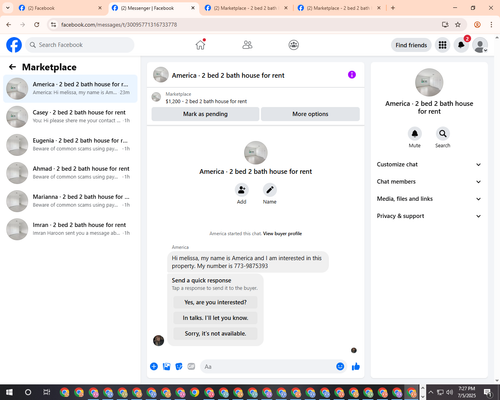500x400 pixels.
Task: Click Find friends button
Action: (411, 45)
